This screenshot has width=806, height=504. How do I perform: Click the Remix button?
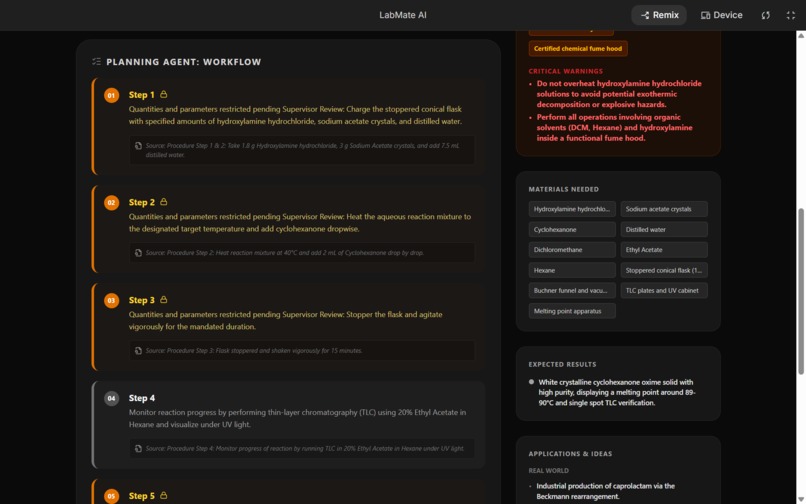click(x=659, y=15)
